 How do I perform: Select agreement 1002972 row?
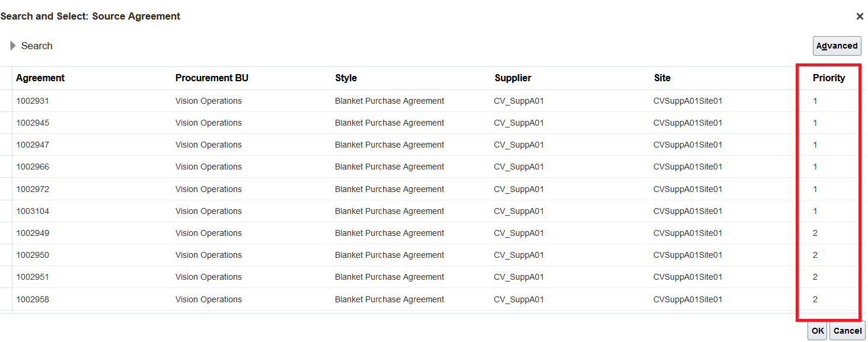pos(33,189)
